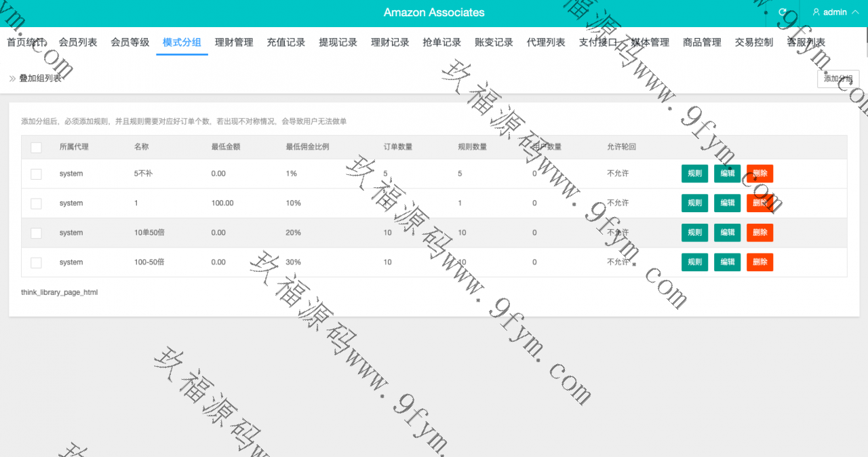
Task: Select the 代理列表 navigation tab
Action: tap(546, 42)
